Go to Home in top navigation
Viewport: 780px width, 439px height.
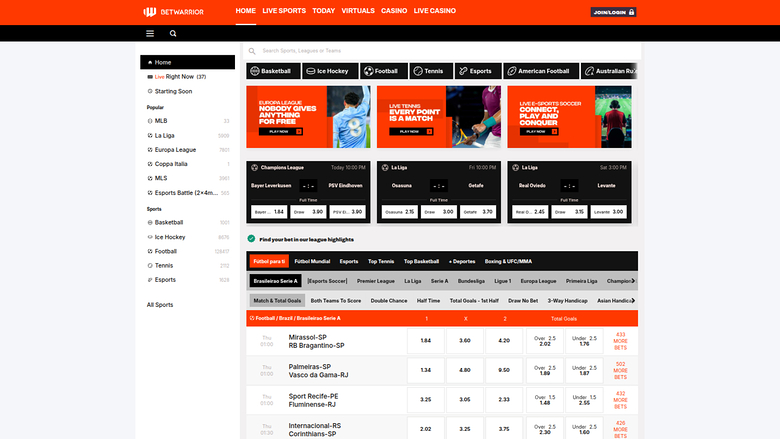(245, 10)
